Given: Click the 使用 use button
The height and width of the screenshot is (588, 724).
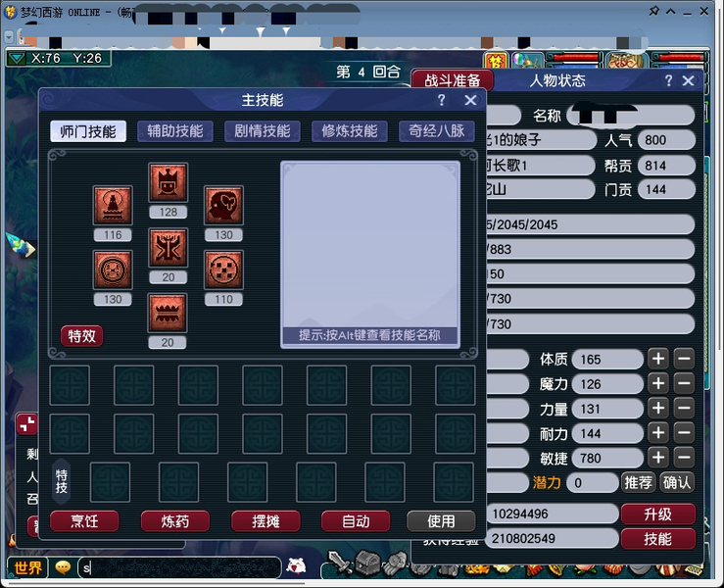Looking at the screenshot, I should click(441, 521).
